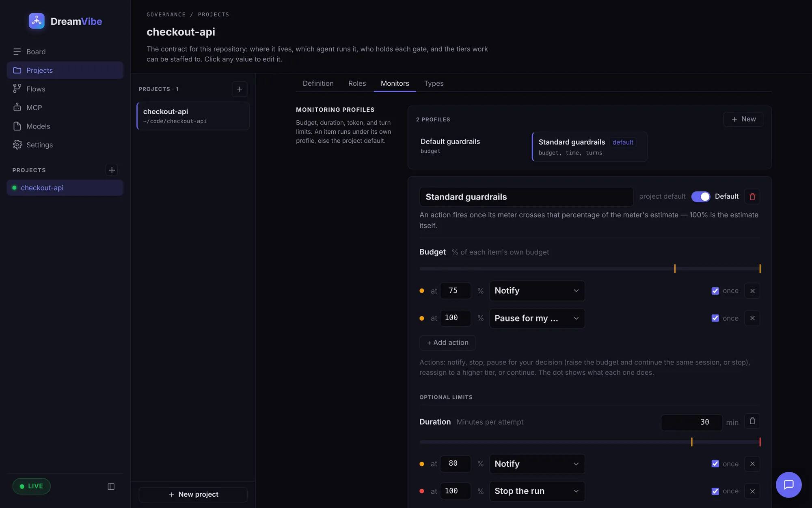Image resolution: width=812 pixels, height=508 pixels.
Task: Remove the Duration 100% Stop action
Action: [752, 491]
